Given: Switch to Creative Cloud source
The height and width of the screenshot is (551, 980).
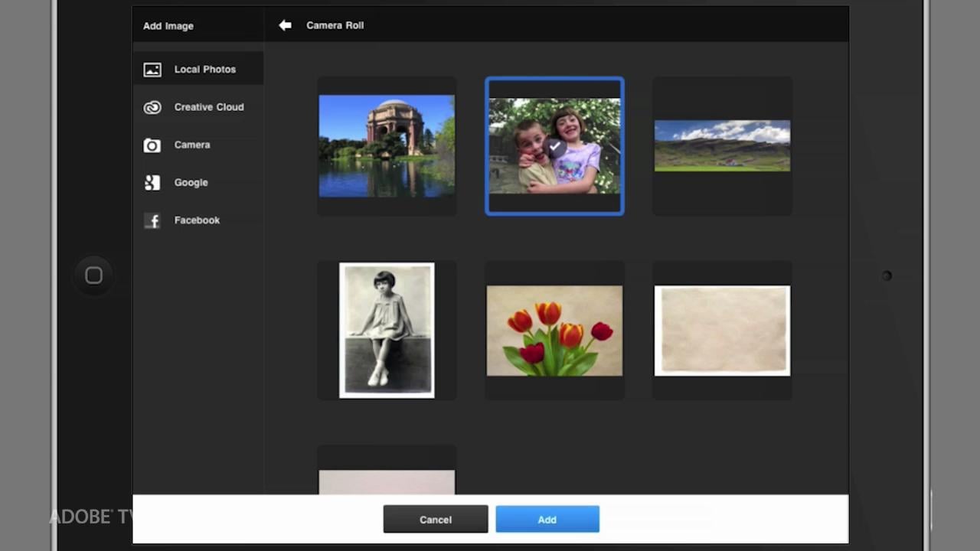Looking at the screenshot, I should pos(208,107).
